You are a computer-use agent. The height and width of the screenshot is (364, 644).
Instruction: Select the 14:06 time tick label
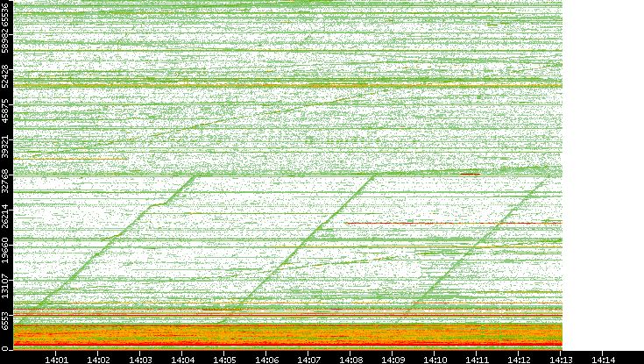[266, 360]
